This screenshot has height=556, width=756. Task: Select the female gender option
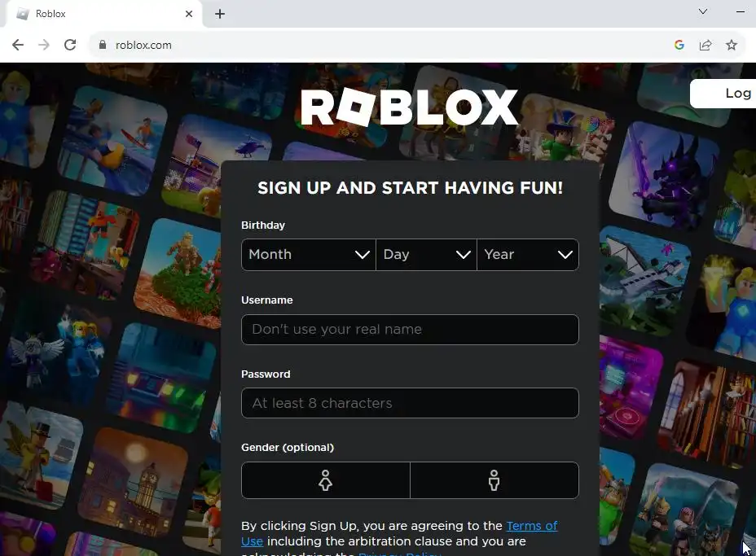tap(325, 480)
